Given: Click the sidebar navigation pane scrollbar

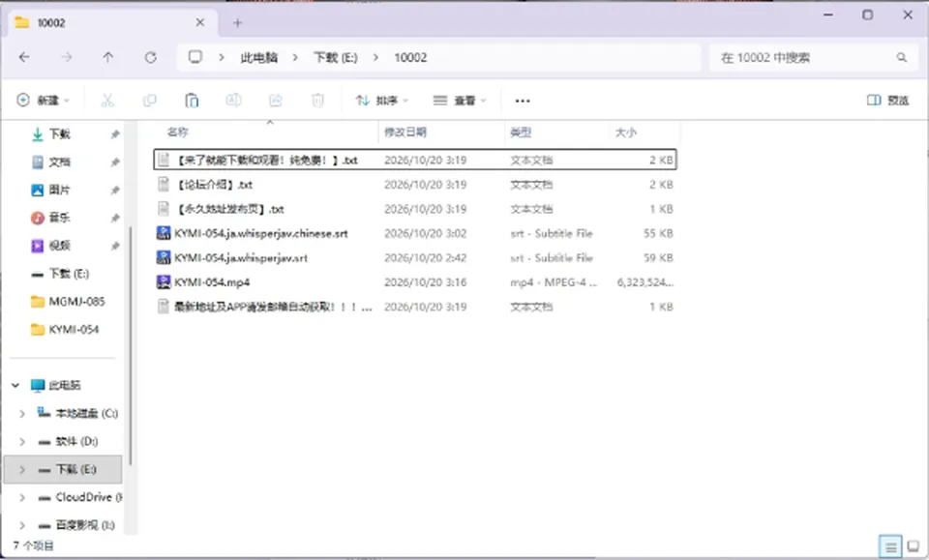Looking at the screenshot, I should point(130,345).
